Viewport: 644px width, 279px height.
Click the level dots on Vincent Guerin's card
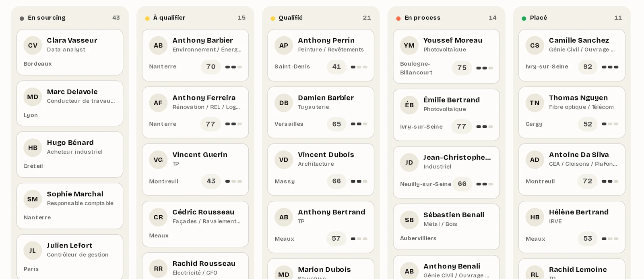[x=233, y=181]
